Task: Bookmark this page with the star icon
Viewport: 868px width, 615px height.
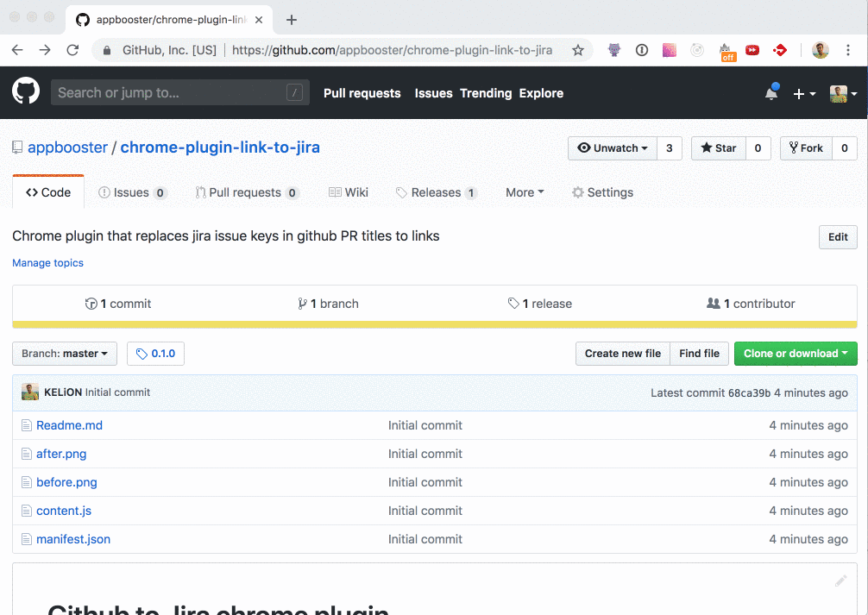Action: (578, 50)
